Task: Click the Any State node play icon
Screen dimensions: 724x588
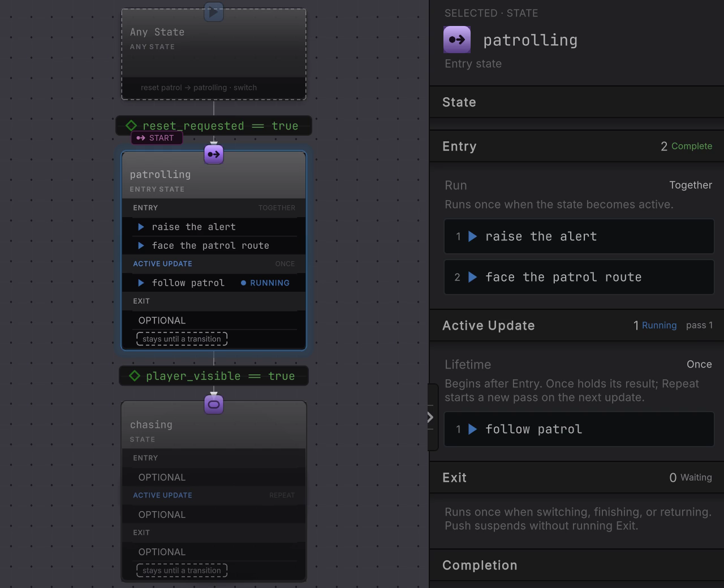Action: point(214,11)
